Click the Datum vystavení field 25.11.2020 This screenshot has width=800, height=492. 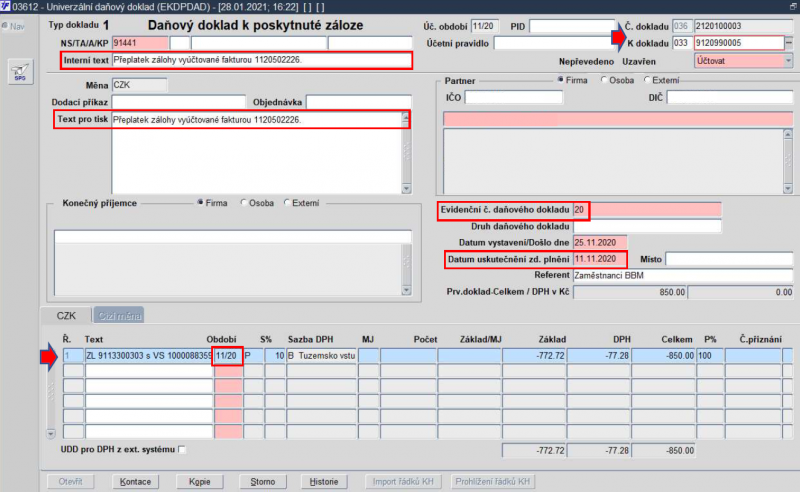600,242
